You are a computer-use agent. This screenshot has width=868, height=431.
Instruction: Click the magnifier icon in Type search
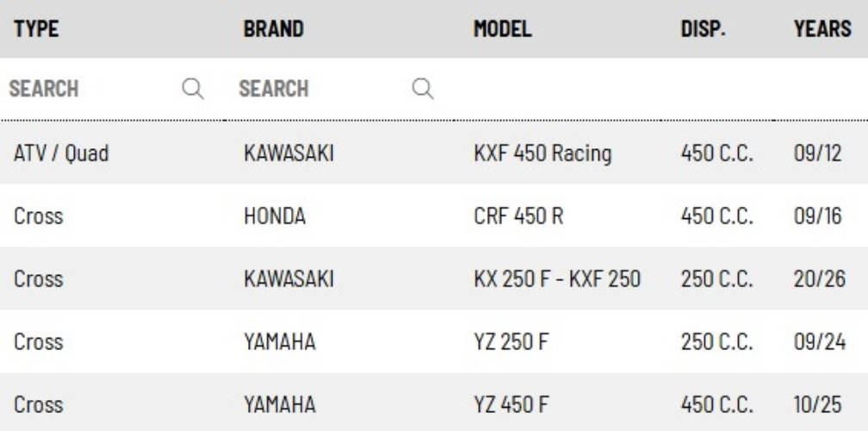tap(193, 89)
